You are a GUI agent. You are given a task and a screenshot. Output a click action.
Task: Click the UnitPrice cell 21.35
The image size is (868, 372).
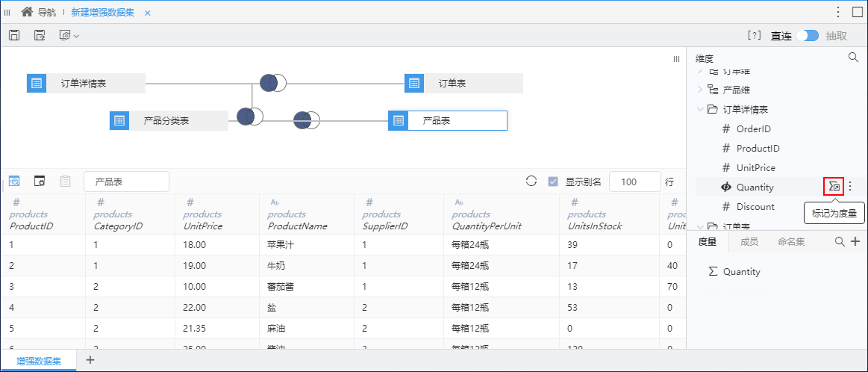217,328
